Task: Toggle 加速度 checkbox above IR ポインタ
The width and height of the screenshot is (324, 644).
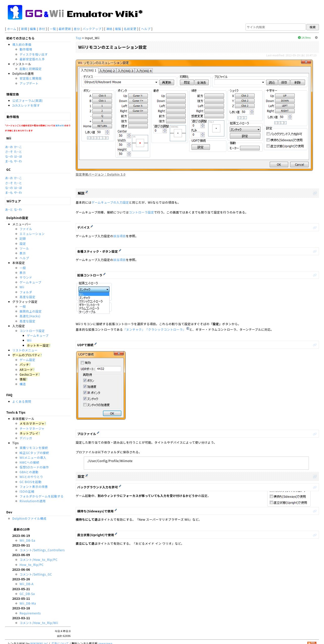Action: pos(85,386)
